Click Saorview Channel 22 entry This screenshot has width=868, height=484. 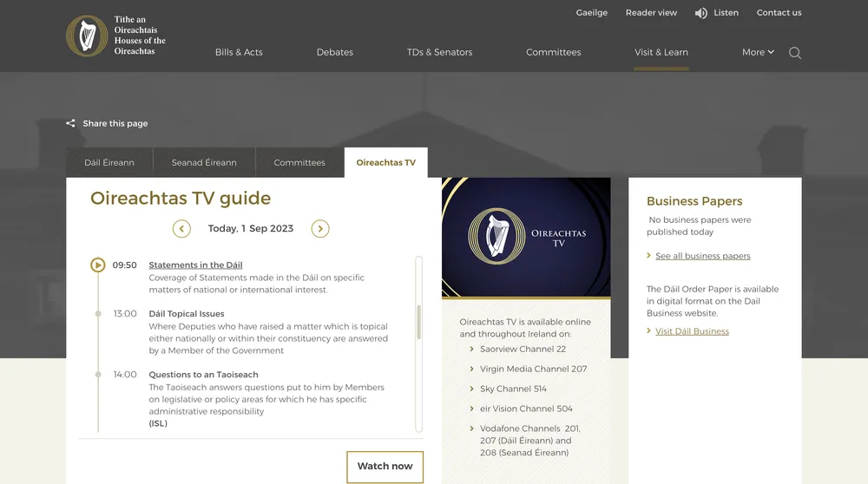pyautogui.click(x=523, y=349)
